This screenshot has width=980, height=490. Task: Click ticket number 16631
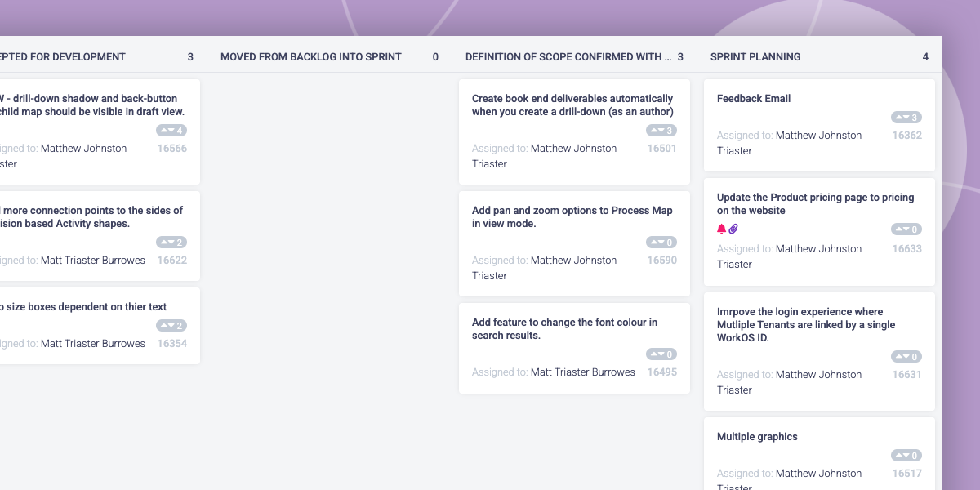[906, 375]
